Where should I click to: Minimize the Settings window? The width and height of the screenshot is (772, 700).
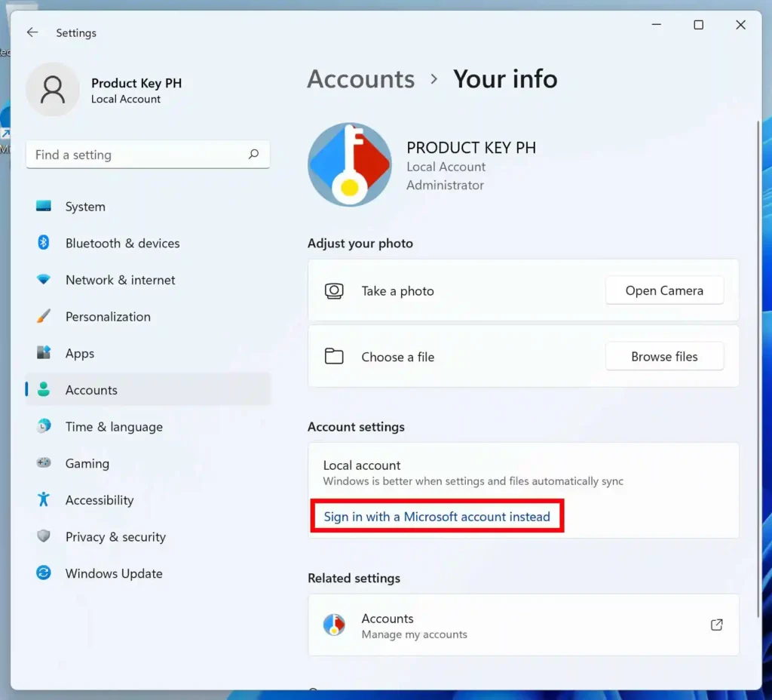[x=657, y=25]
